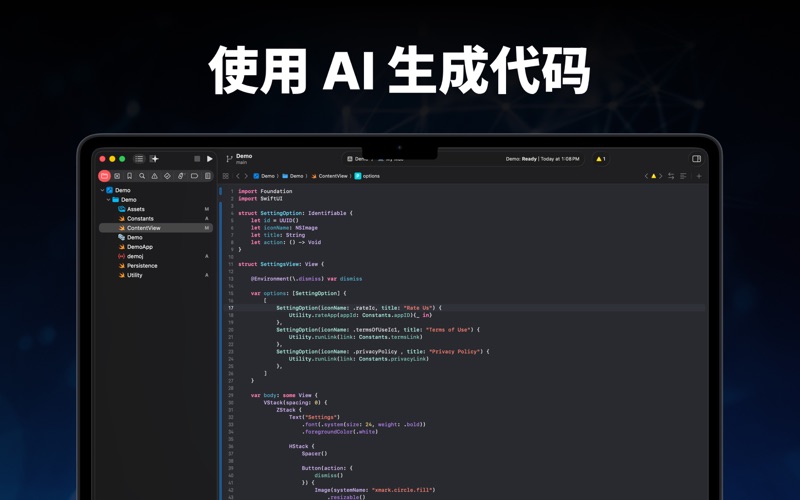Collapse the Demo folder group
This screenshot has height=500, width=800.
tap(109, 199)
